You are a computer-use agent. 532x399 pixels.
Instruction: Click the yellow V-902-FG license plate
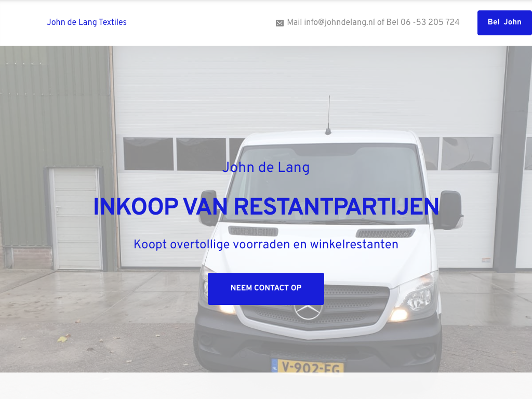pos(308,366)
